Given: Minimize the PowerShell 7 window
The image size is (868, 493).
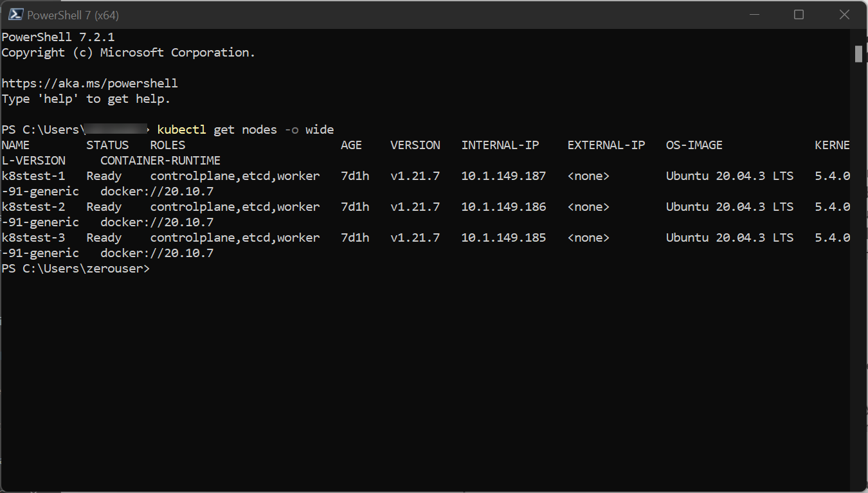Looking at the screenshot, I should click(753, 15).
